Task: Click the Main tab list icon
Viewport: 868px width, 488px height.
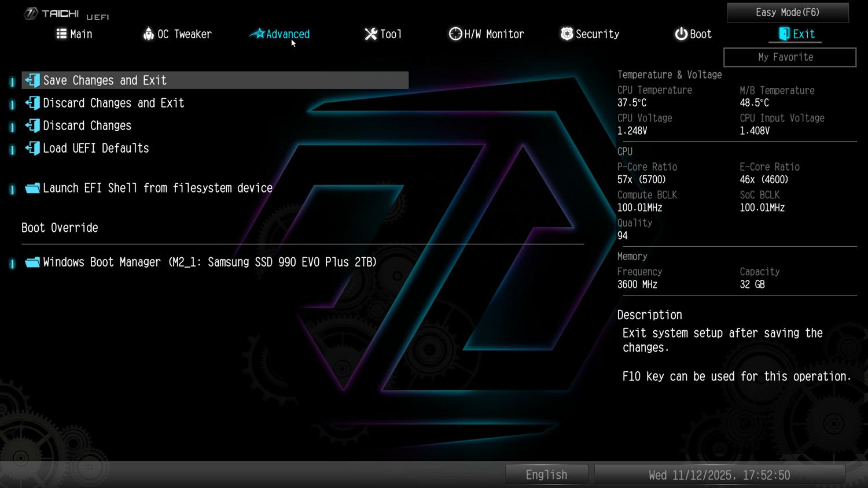Action: click(61, 34)
